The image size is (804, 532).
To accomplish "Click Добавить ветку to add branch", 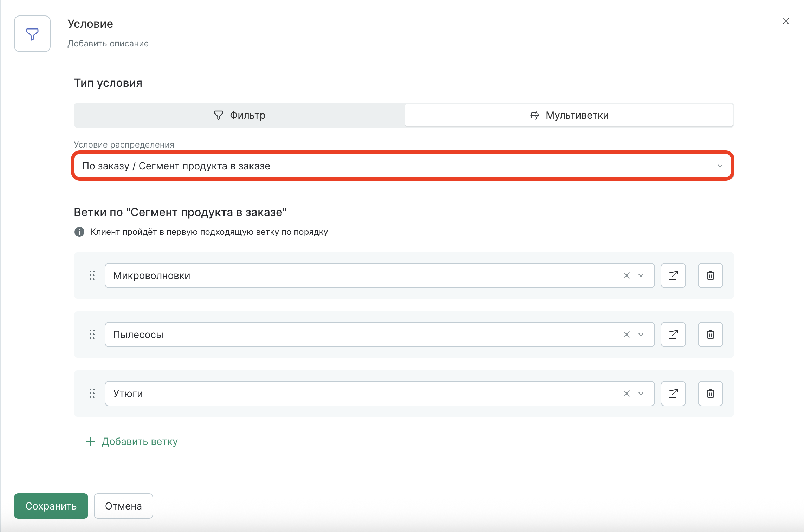I will click(132, 441).
